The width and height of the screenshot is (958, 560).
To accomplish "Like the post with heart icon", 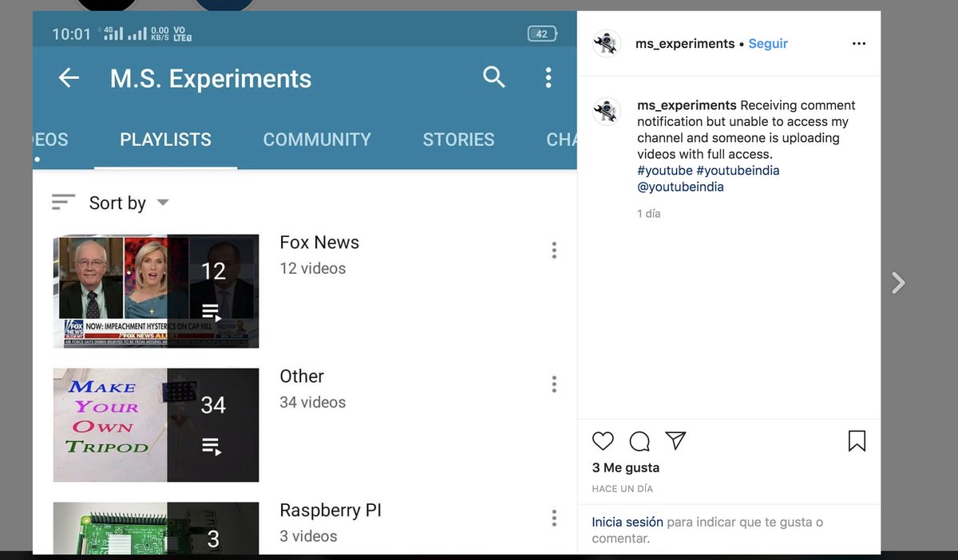I will point(604,441).
